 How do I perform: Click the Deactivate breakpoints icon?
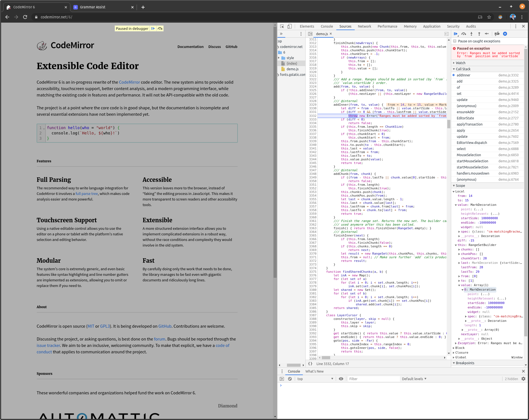click(x=497, y=34)
